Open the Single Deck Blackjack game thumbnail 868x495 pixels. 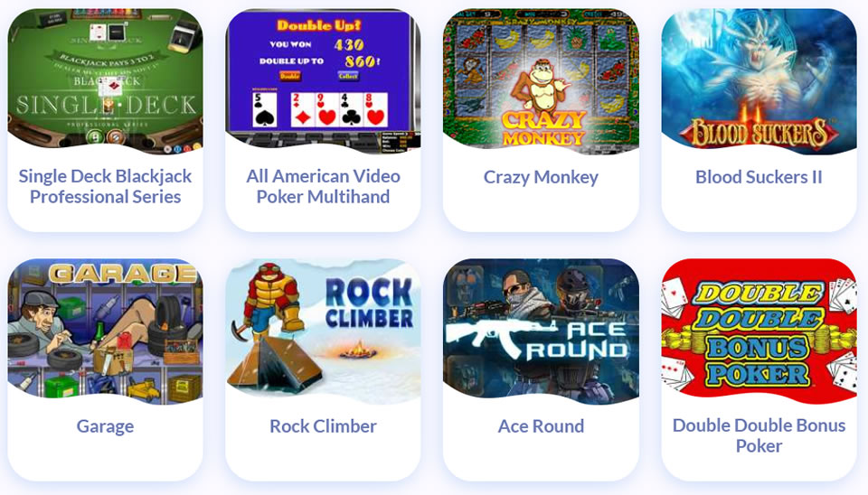(105, 80)
